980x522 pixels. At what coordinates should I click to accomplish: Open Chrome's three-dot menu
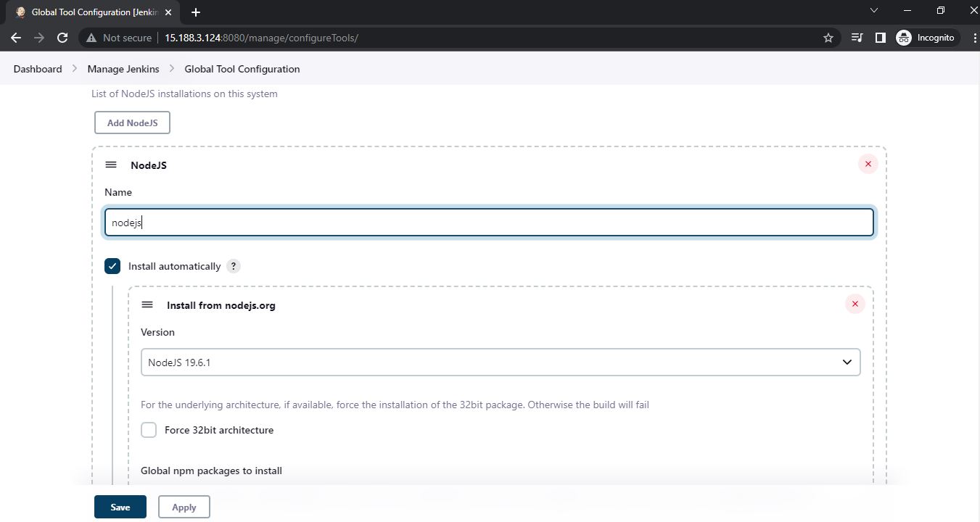[974, 37]
